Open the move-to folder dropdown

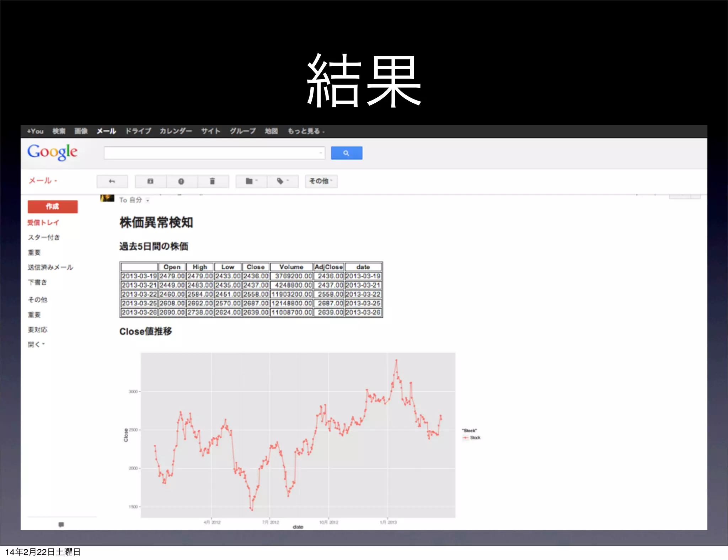(251, 181)
